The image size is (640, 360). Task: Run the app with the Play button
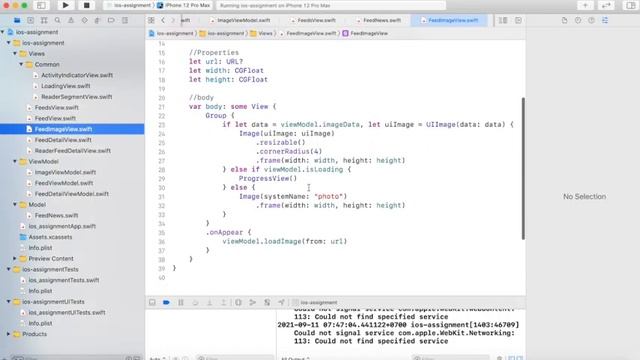(65, 5)
